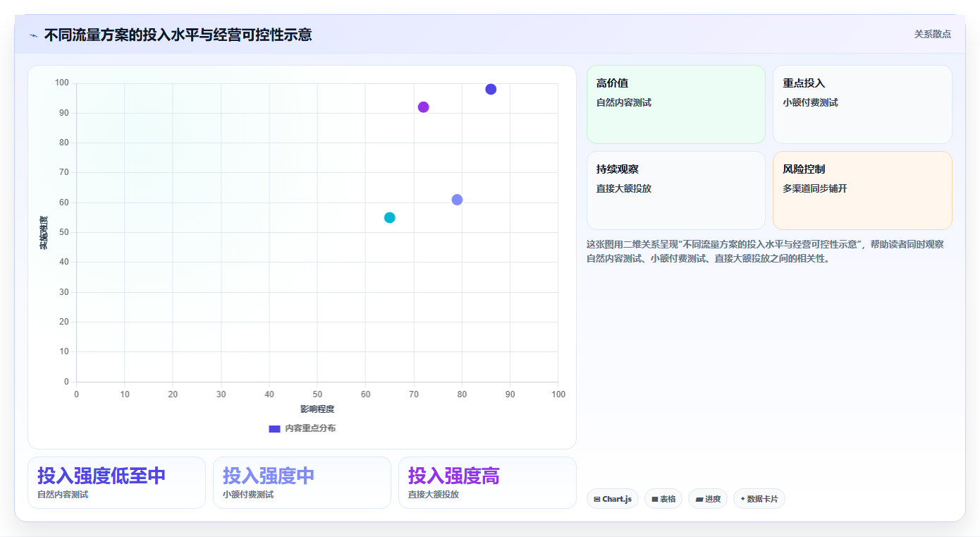The height and width of the screenshot is (537, 980).
Task: Open the 风险控制 card
Action: tap(862, 191)
